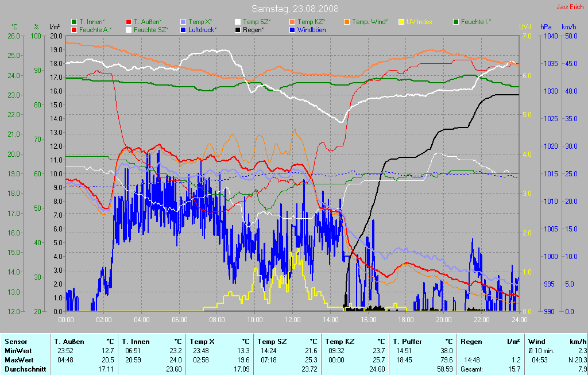
Task: Click the Durchschnitt row label
Action: pos(25,369)
